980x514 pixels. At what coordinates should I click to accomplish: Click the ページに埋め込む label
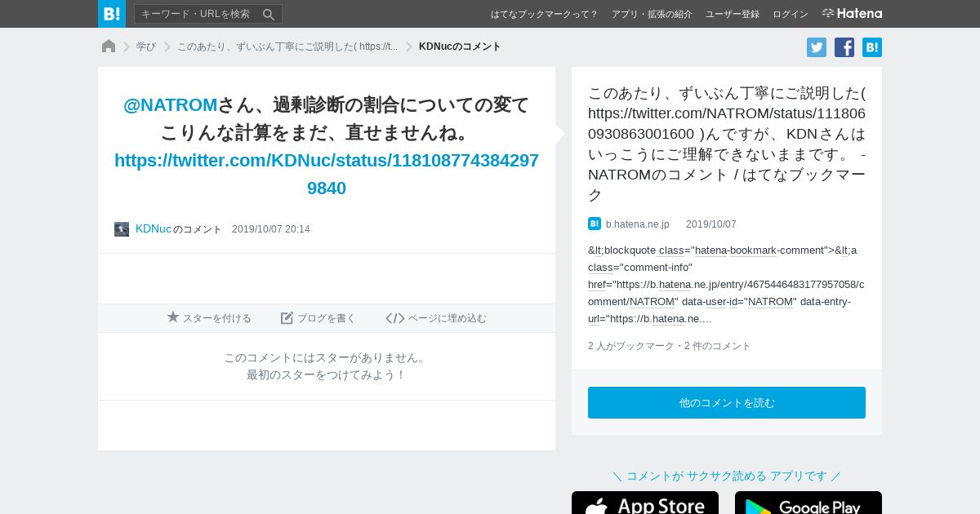pyautogui.click(x=448, y=318)
